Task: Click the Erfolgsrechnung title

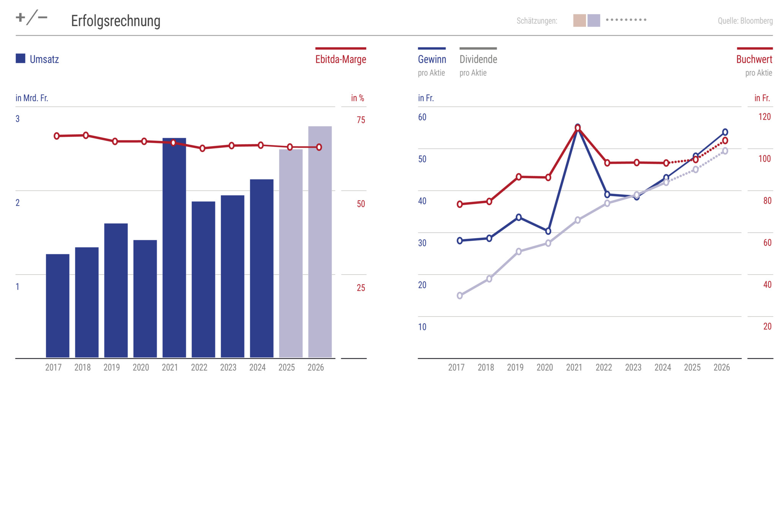Action: click(116, 21)
